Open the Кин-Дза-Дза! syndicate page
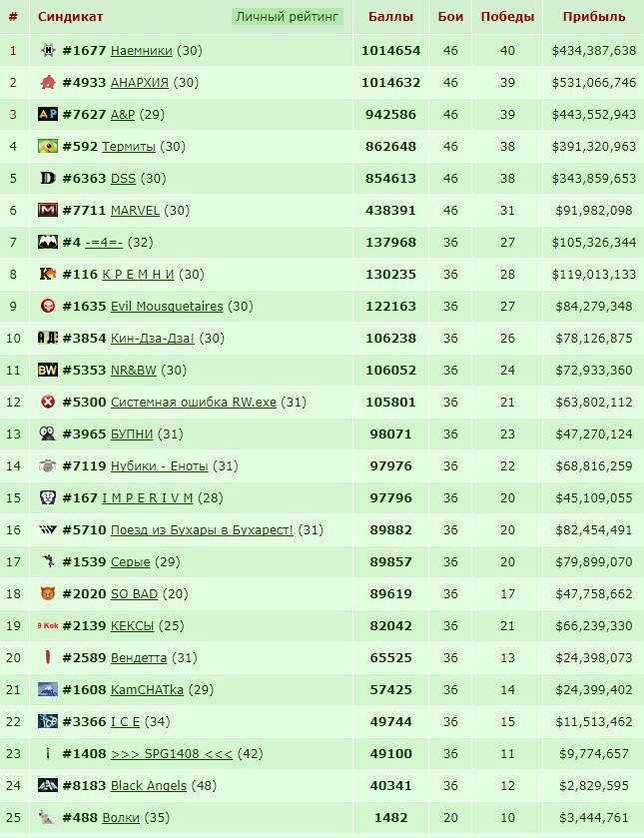 pos(153,339)
